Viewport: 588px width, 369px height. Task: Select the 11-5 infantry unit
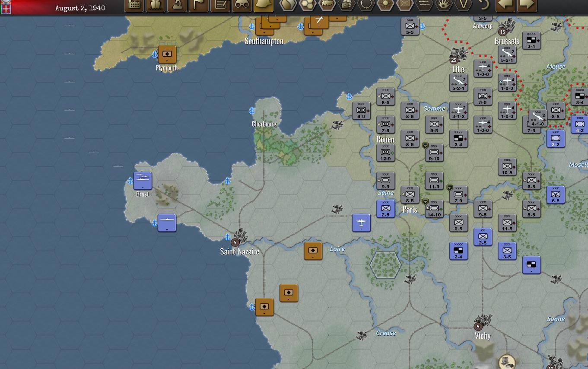coord(507,223)
